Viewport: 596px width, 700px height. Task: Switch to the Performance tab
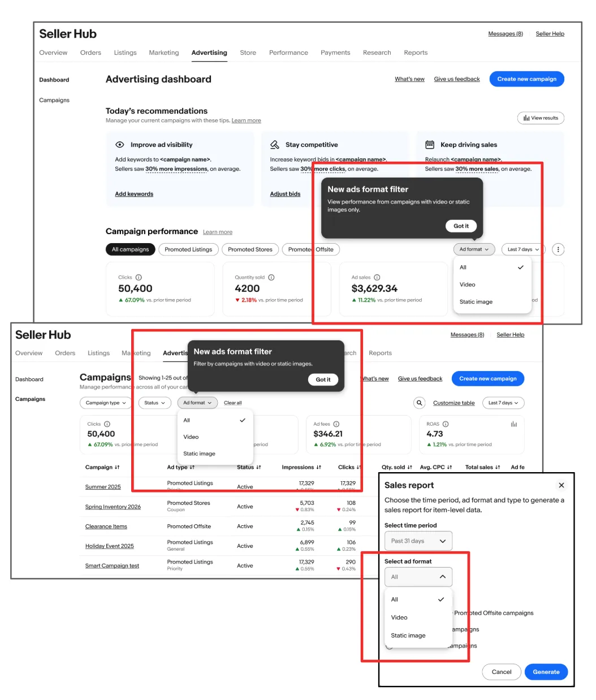(x=288, y=53)
